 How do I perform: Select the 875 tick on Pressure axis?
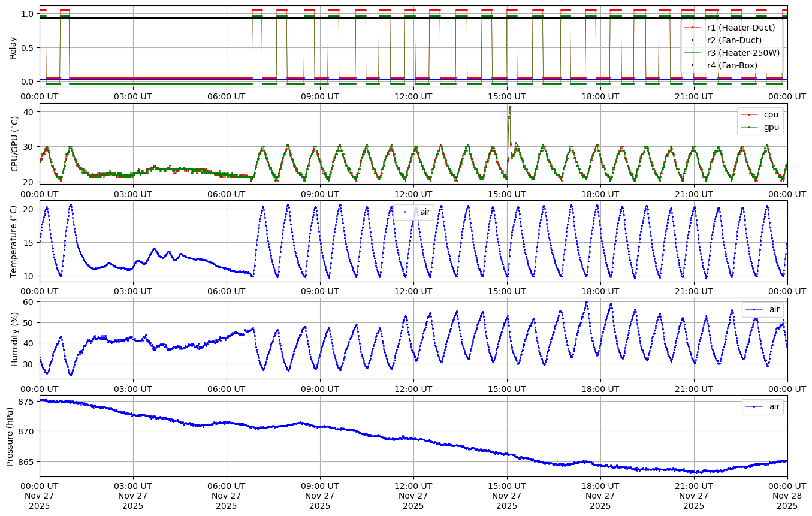tap(26, 401)
